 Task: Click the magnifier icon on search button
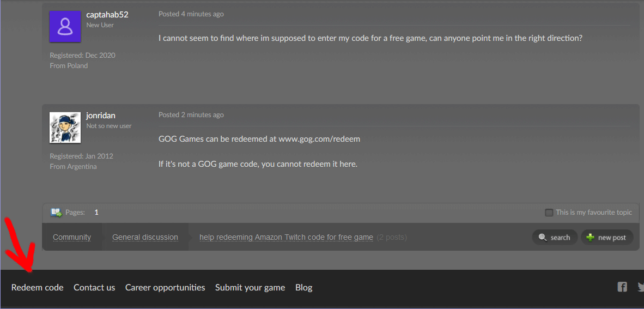[543, 238]
